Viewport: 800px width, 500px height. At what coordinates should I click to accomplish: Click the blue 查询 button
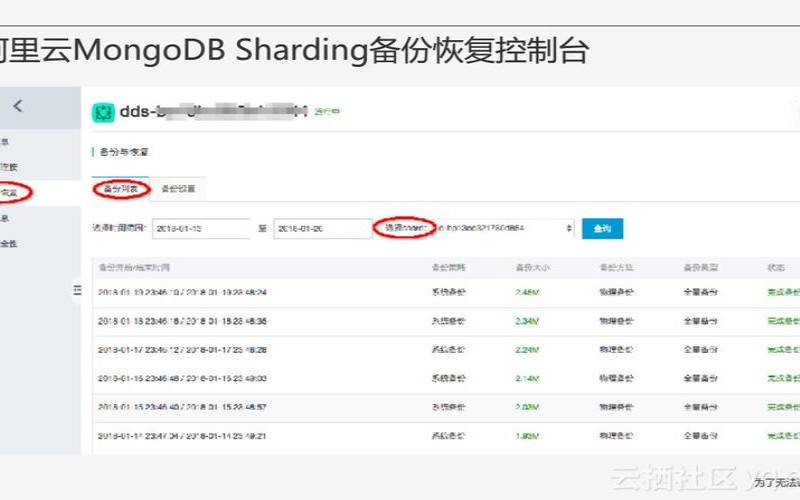click(602, 229)
